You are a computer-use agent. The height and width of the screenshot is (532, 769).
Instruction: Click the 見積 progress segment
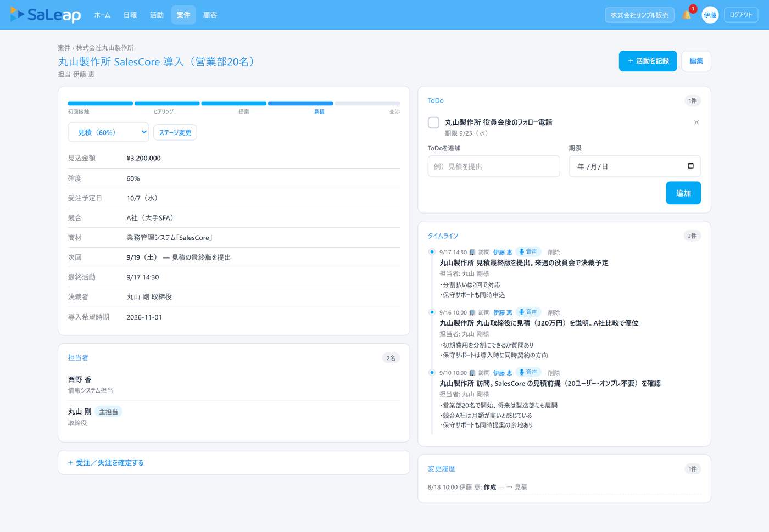pyautogui.click(x=300, y=103)
